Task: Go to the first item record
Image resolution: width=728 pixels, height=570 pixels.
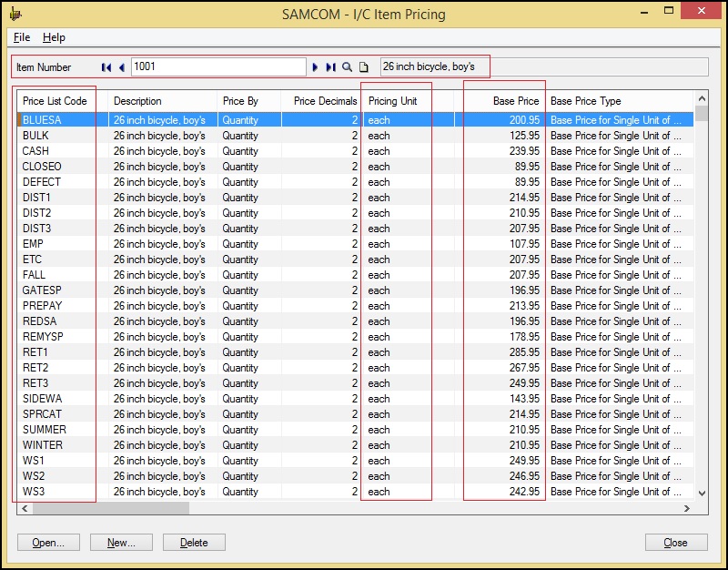Action: click(106, 67)
